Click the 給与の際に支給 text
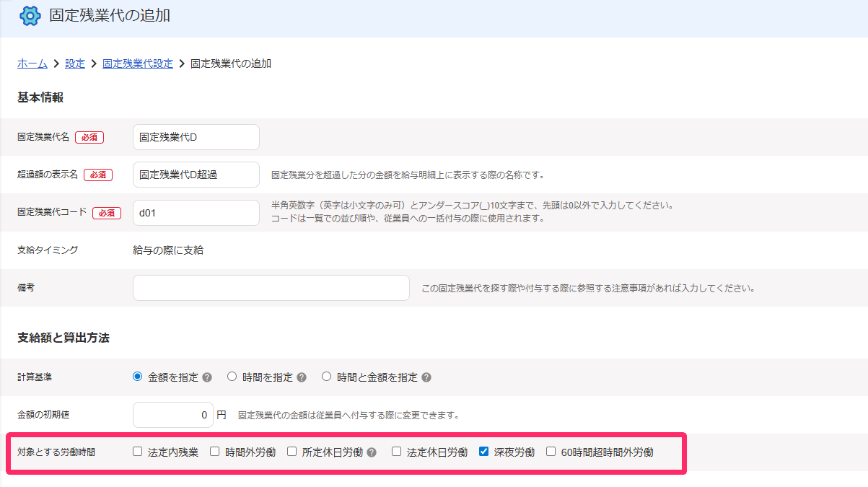This screenshot has width=868, height=487. point(168,250)
